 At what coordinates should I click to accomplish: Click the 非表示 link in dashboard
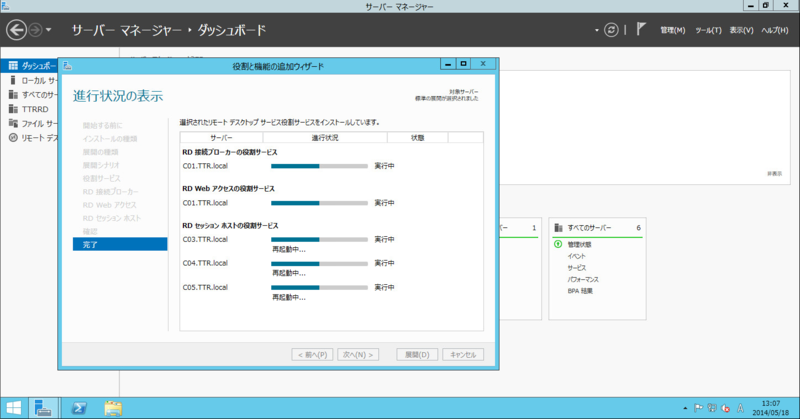(774, 174)
